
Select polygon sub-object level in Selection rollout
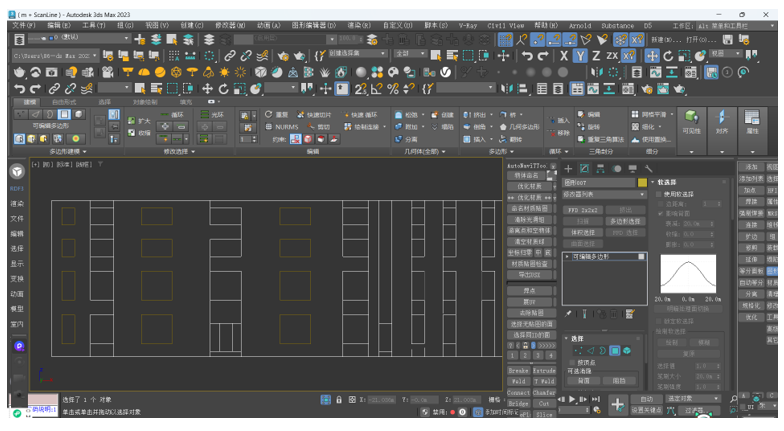point(614,351)
